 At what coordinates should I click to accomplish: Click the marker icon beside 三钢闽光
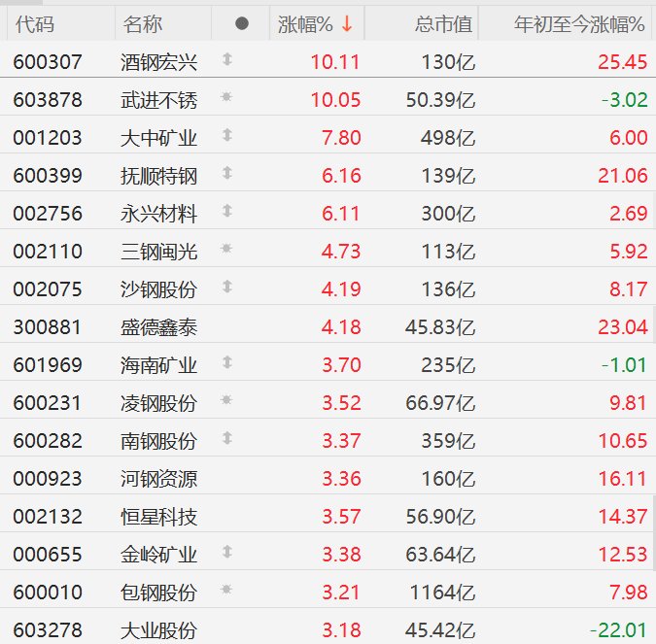[227, 250]
